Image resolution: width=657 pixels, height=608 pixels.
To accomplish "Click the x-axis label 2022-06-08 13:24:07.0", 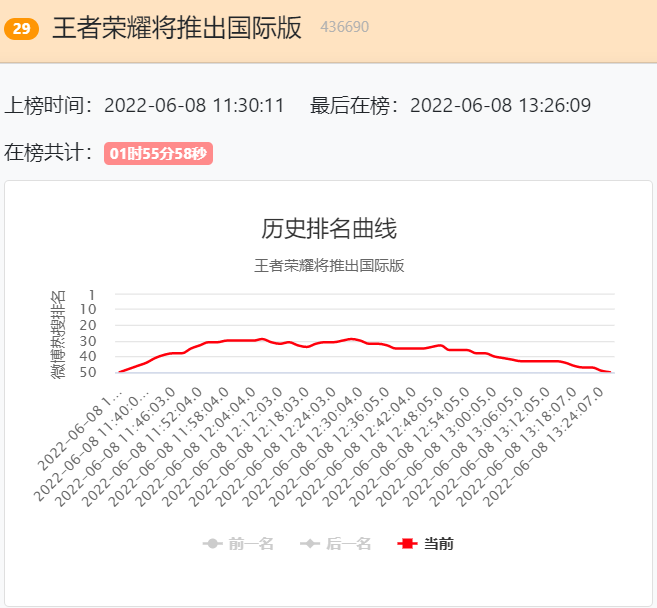I will tap(543, 447).
